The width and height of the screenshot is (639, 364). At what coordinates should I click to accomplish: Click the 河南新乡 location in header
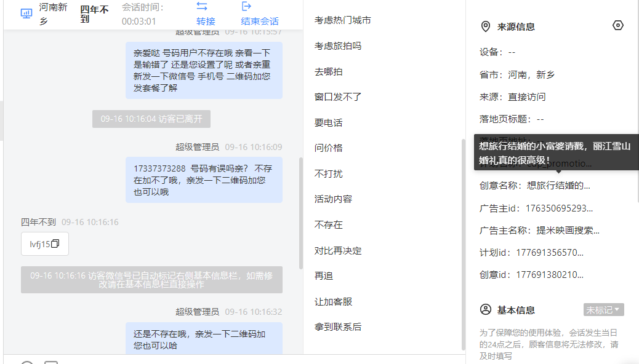(53, 14)
